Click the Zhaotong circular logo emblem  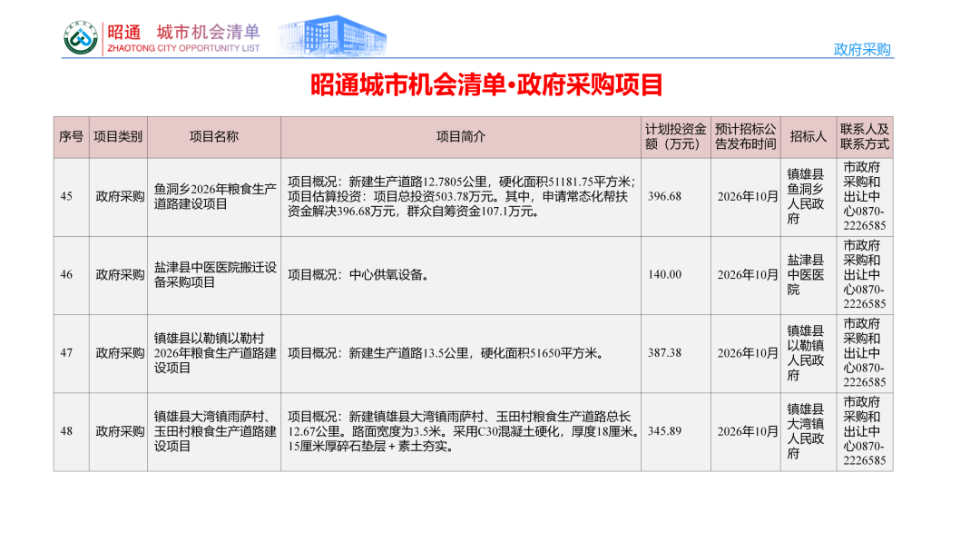[x=81, y=37]
